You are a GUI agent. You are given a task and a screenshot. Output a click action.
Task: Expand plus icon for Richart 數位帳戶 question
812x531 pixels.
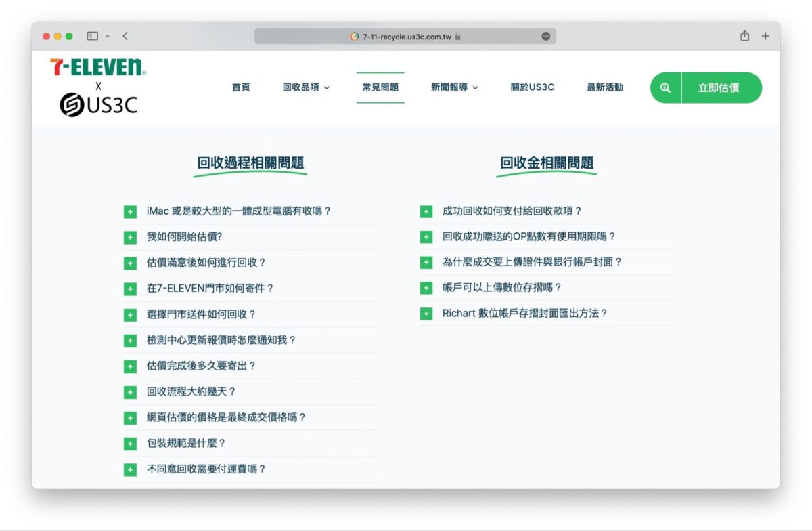point(426,314)
